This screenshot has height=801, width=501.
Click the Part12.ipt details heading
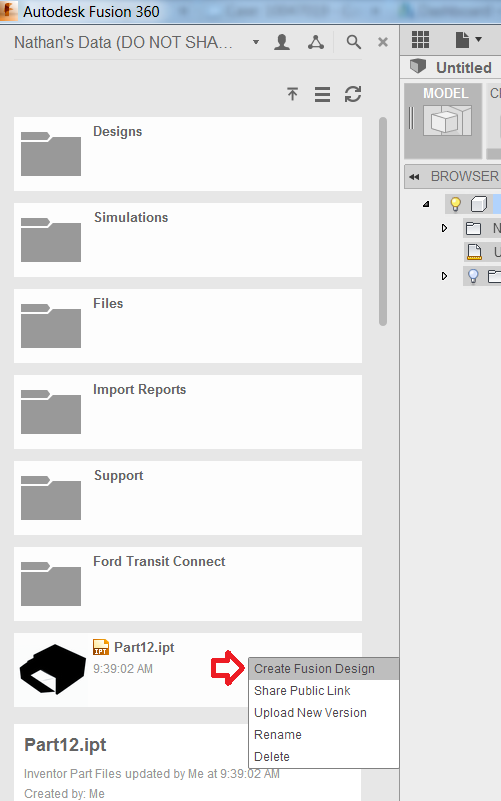pos(65,745)
